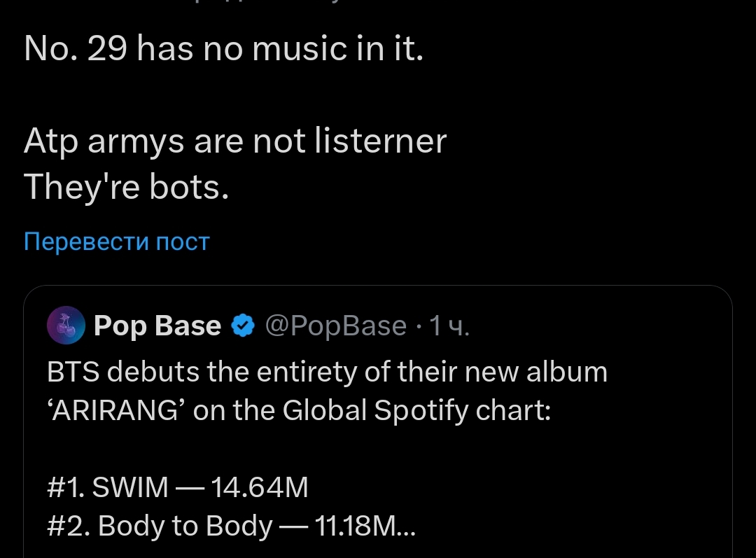Select the 'Atp armys are not listerner' line
The image size is (756, 558).
click(x=234, y=142)
